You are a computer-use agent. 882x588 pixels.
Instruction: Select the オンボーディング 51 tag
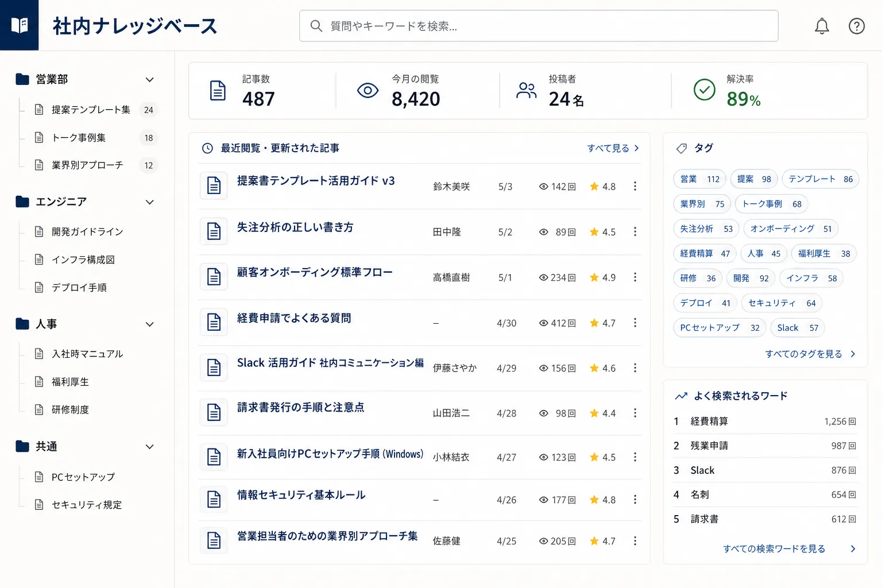791,229
